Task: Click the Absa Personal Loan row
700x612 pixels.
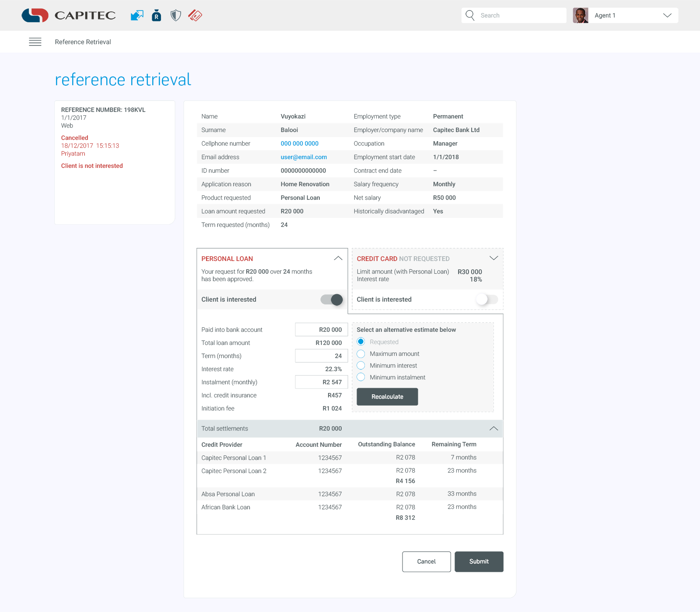Action: coord(350,494)
